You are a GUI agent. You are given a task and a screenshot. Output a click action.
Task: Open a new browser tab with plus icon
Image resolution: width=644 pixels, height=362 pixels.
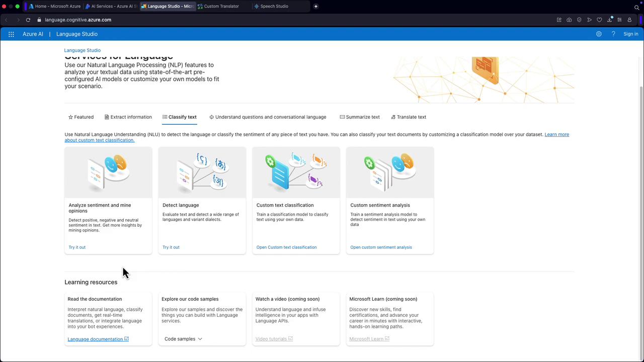[x=316, y=7]
